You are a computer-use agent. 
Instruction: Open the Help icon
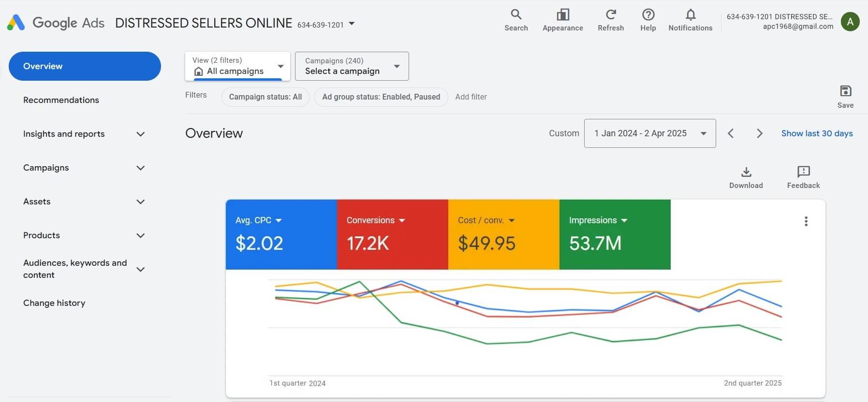tap(648, 20)
